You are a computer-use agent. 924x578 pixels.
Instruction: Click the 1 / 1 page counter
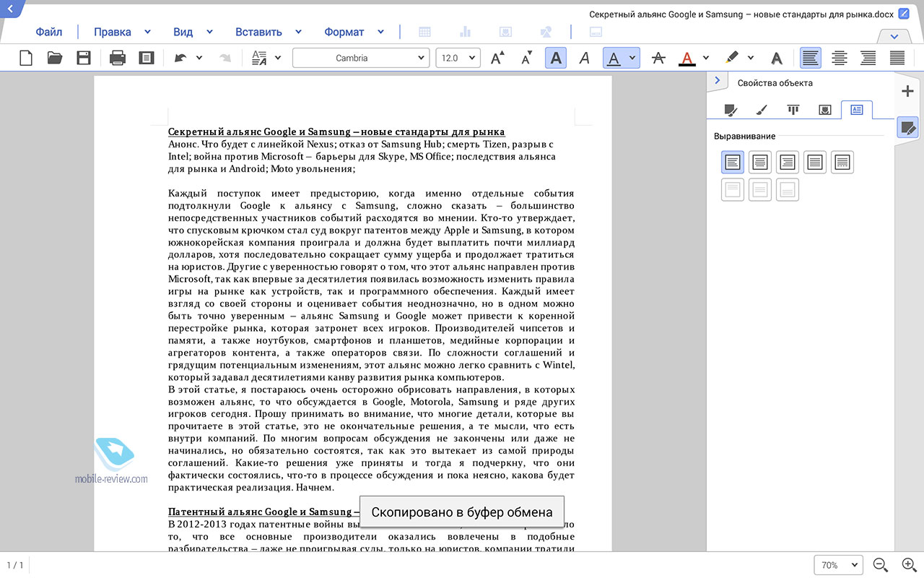(x=15, y=565)
